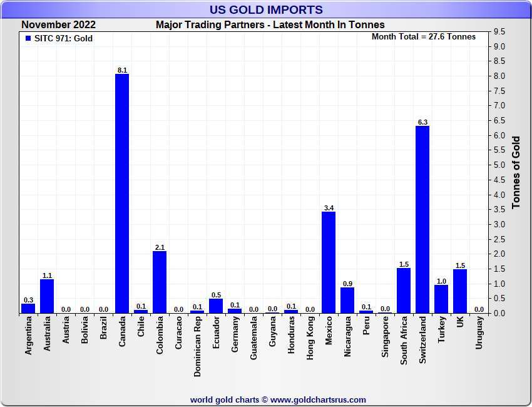Viewport: 532px width, 407px height.
Task: Click the '2.1' value above Colombia
Action: coord(160,247)
